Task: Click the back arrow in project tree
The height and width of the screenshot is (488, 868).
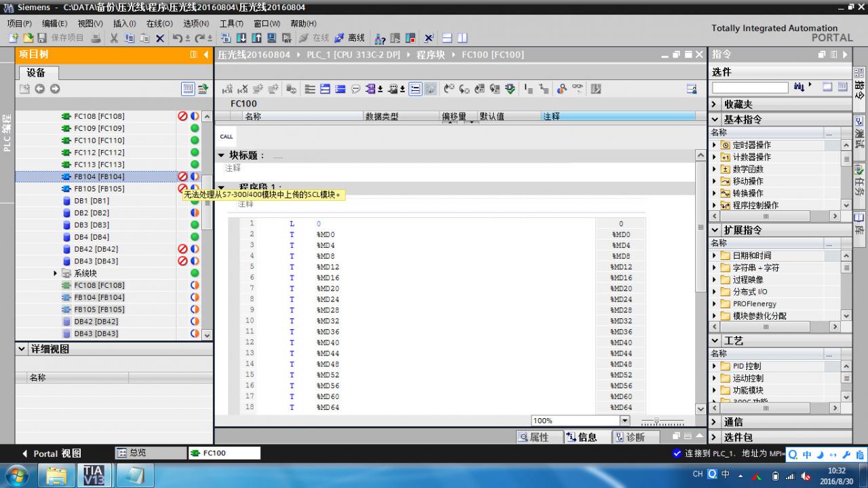Action: pos(40,89)
